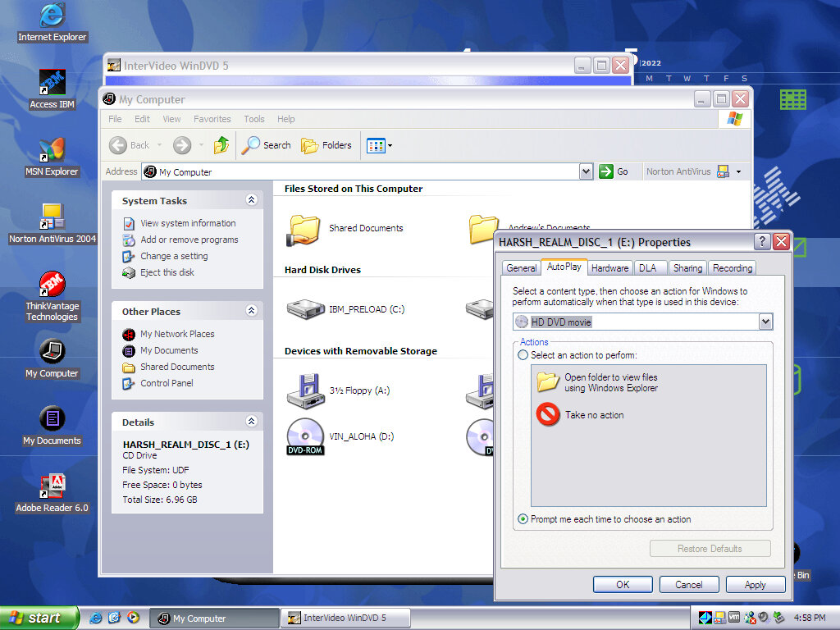Toggle the Folders pane button

[326, 145]
